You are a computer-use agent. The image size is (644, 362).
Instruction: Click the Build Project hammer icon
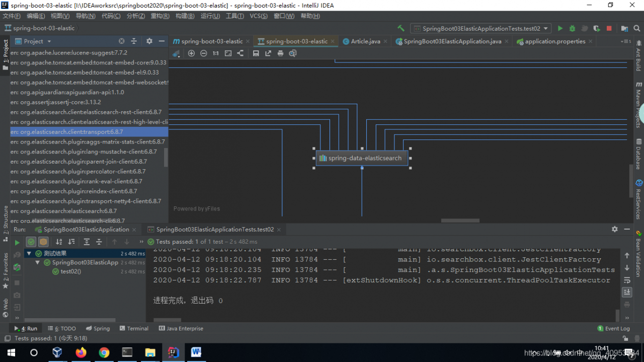[401, 28]
